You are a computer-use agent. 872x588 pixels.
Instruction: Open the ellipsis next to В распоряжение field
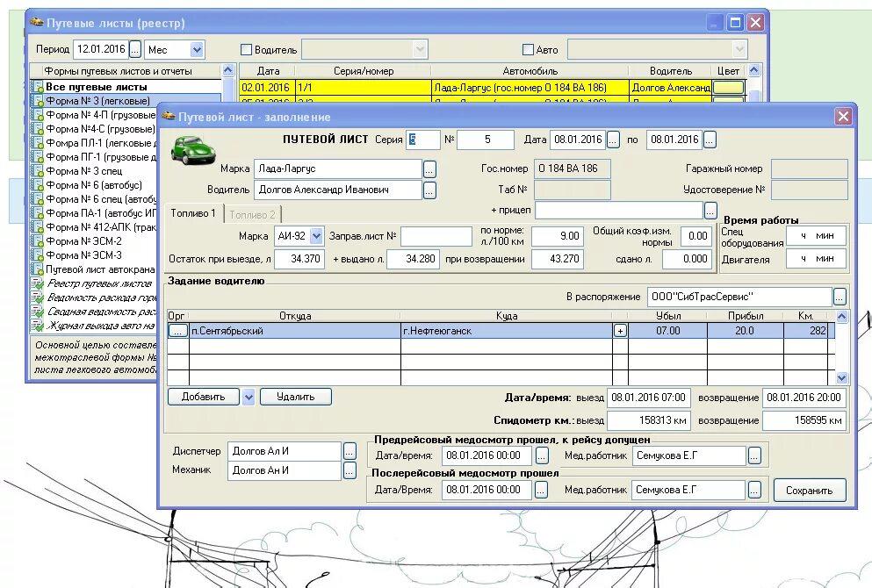[840, 298]
